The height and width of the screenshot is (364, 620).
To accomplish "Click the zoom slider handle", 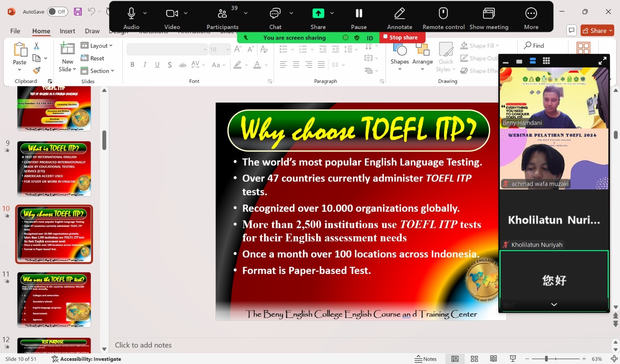I will tap(546, 359).
